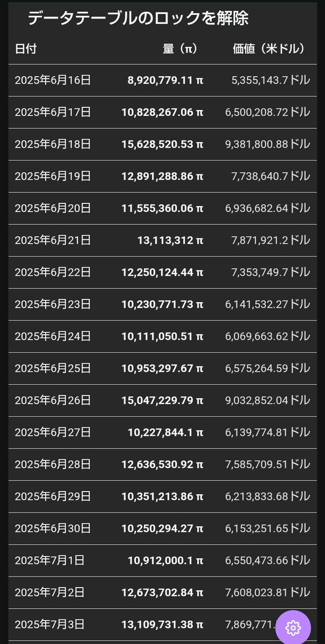This screenshot has height=644, width=325.
Task: Select the 2025年6月20日 row date
Action: 53,208
